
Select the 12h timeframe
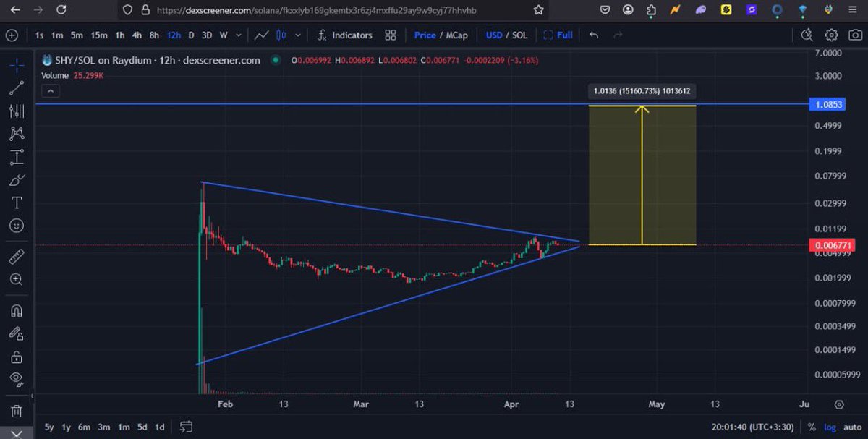click(x=174, y=35)
